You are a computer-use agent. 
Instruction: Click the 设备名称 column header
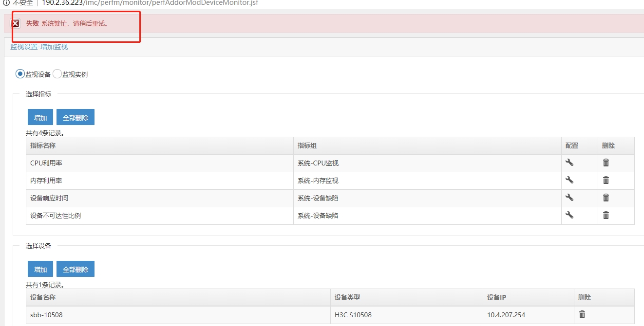pyautogui.click(x=178, y=297)
